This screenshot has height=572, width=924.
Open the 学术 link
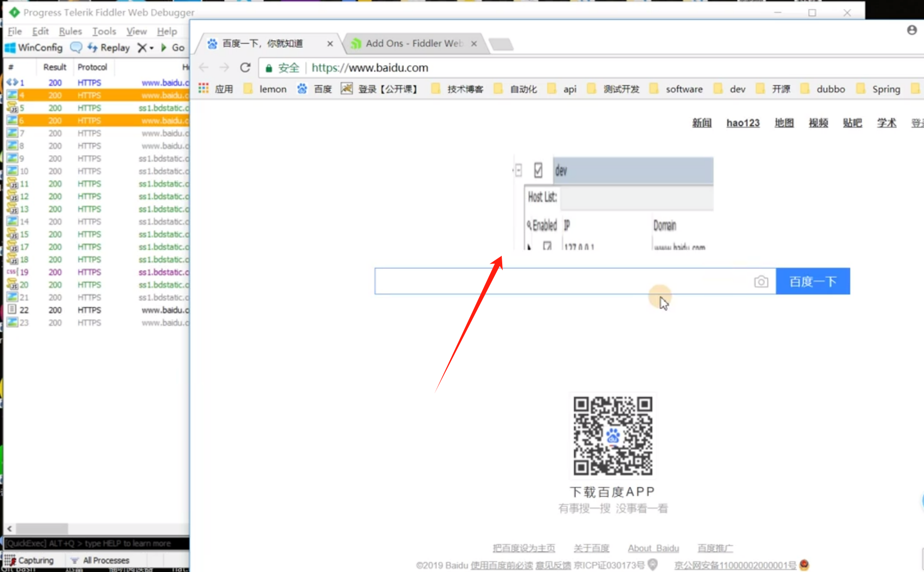pyautogui.click(x=887, y=123)
